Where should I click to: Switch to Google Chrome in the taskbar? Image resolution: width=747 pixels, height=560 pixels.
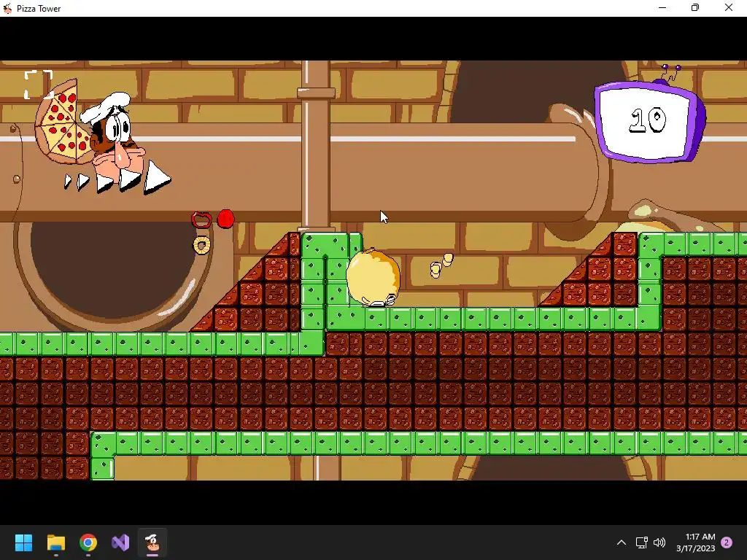pos(88,542)
